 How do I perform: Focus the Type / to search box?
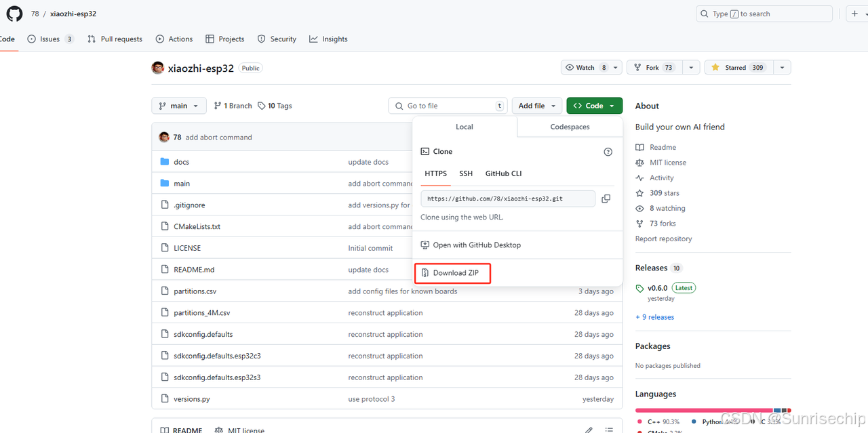click(x=764, y=14)
